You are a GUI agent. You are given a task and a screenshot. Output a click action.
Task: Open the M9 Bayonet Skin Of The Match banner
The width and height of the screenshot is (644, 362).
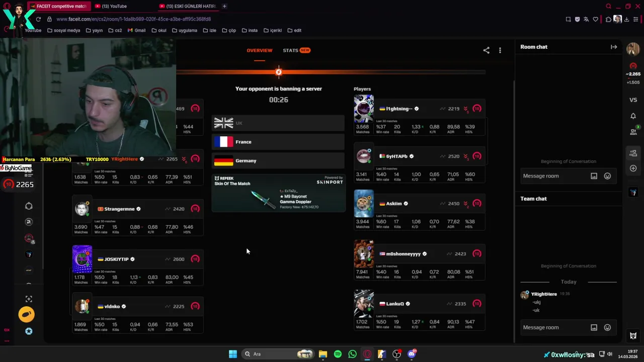(x=278, y=193)
